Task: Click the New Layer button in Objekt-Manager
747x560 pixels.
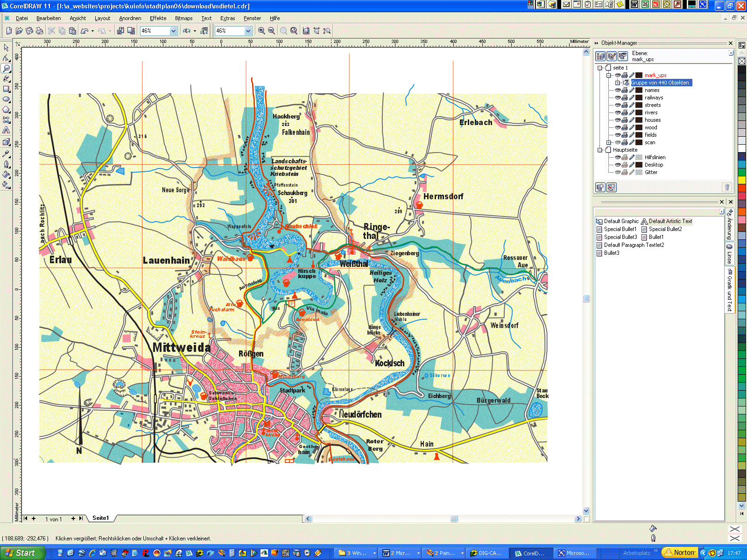Action: tap(600, 187)
